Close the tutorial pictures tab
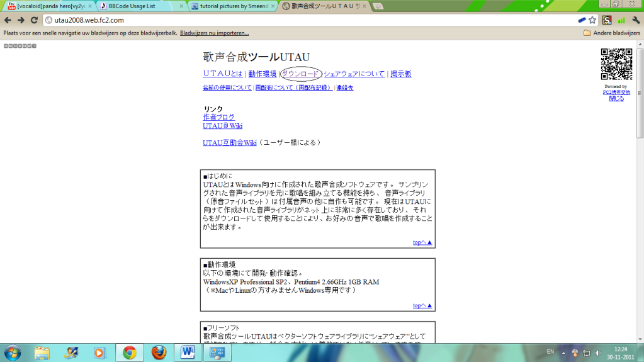The height and width of the screenshot is (362, 644). (273, 6)
